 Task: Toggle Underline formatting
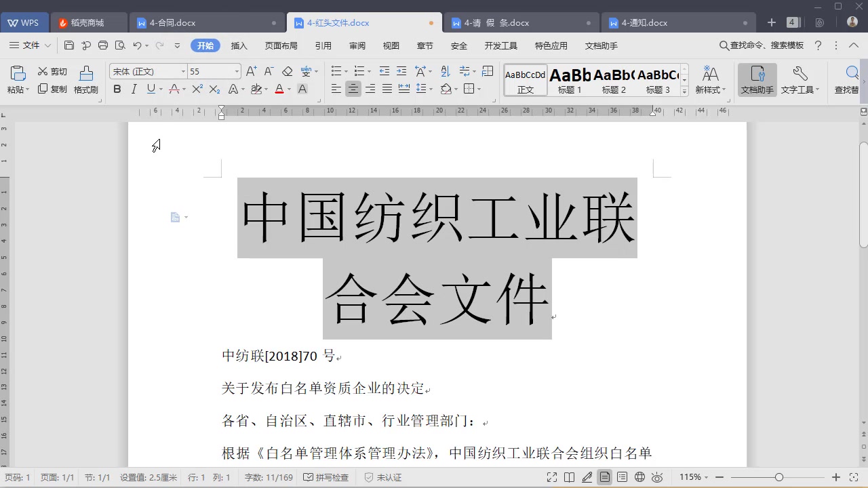(x=151, y=89)
